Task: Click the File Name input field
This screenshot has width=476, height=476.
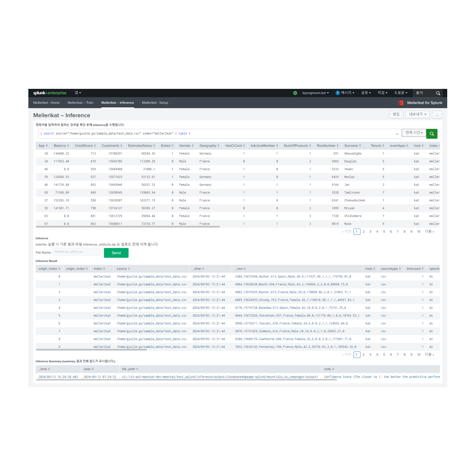Action: coord(77,252)
